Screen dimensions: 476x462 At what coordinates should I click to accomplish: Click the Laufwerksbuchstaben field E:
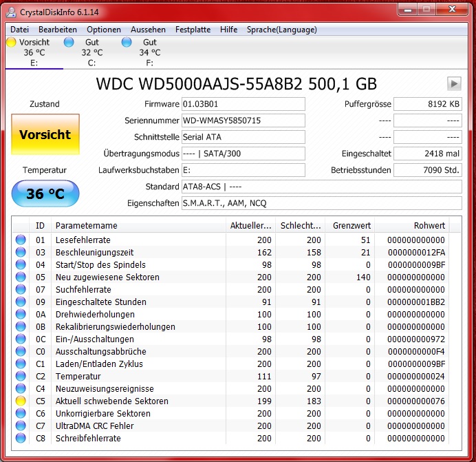[244, 170]
